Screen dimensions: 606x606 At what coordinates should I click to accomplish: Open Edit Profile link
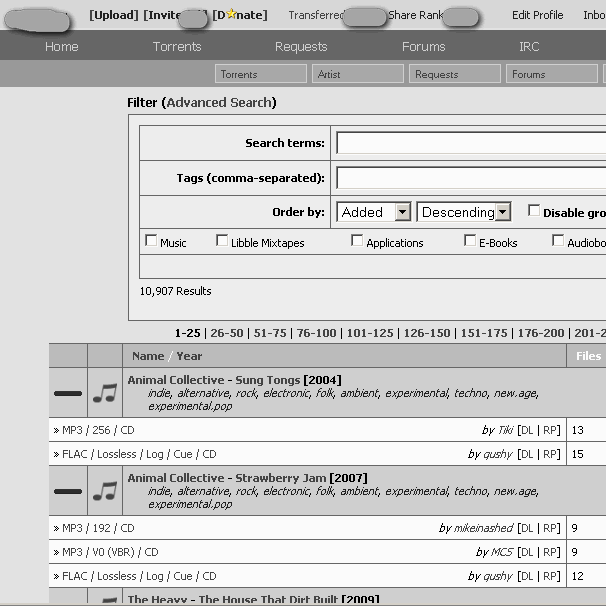click(x=538, y=15)
